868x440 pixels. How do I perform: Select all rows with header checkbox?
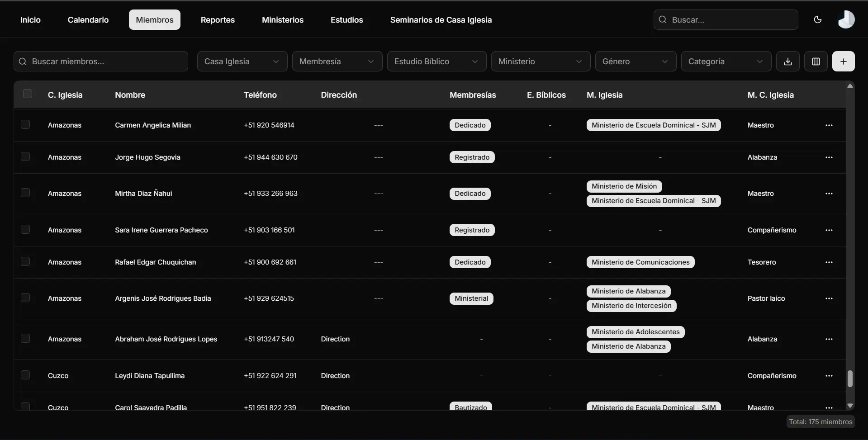tap(28, 94)
